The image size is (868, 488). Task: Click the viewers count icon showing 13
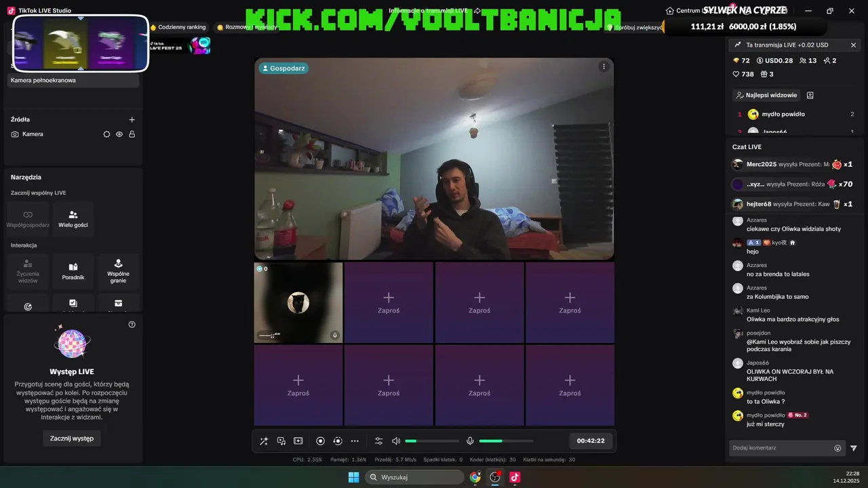click(808, 61)
